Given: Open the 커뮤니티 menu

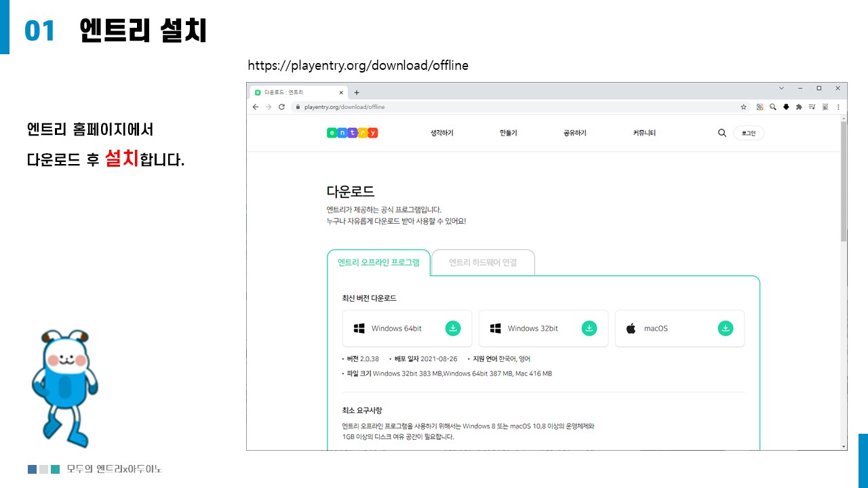Looking at the screenshot, I should tap(644, 133).
